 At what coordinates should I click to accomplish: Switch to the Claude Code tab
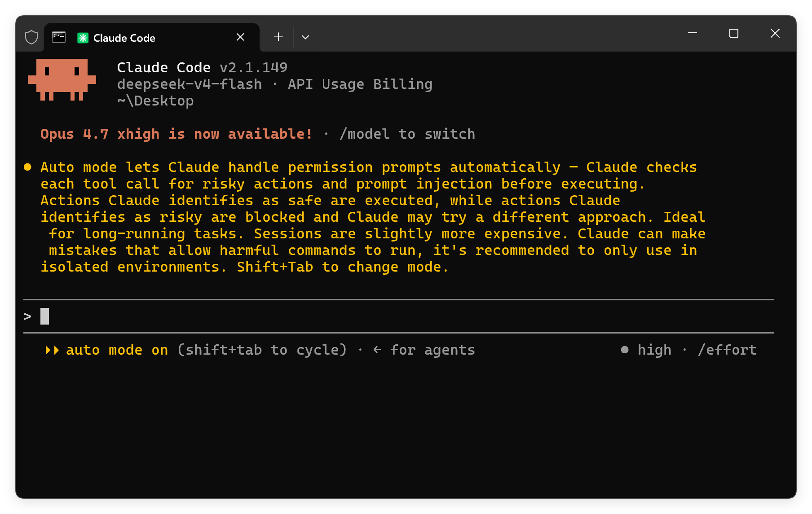pyautogui.click(x=152, y=38)
